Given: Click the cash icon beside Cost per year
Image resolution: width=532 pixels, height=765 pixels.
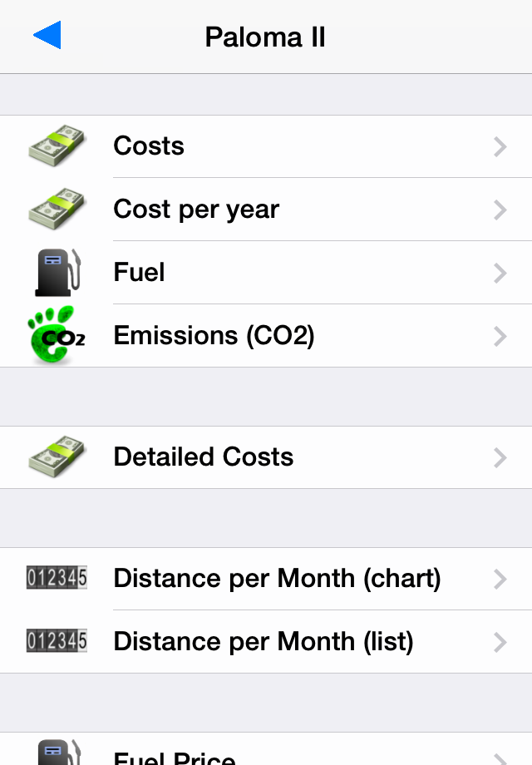Looking at the screenshot, I should pos(57,209).
